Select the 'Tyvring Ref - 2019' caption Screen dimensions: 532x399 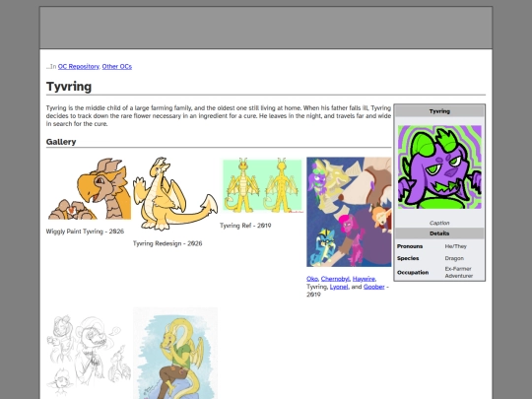pyautogui.click(x=245, y=226)
